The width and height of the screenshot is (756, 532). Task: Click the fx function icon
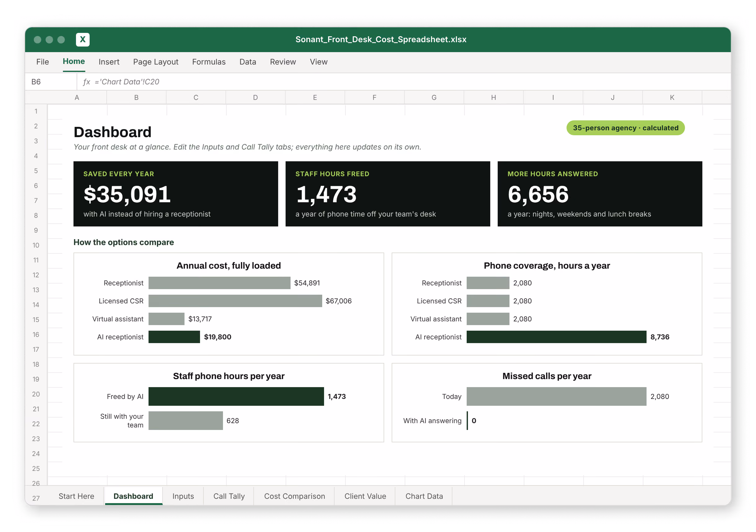(87, 82)
